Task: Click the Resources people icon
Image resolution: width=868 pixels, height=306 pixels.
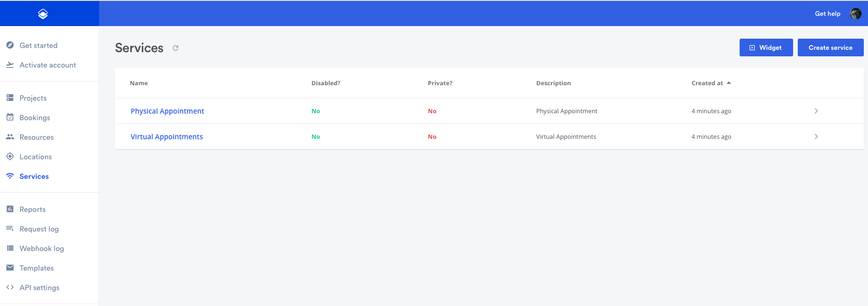Action: (x=10, y=137)
